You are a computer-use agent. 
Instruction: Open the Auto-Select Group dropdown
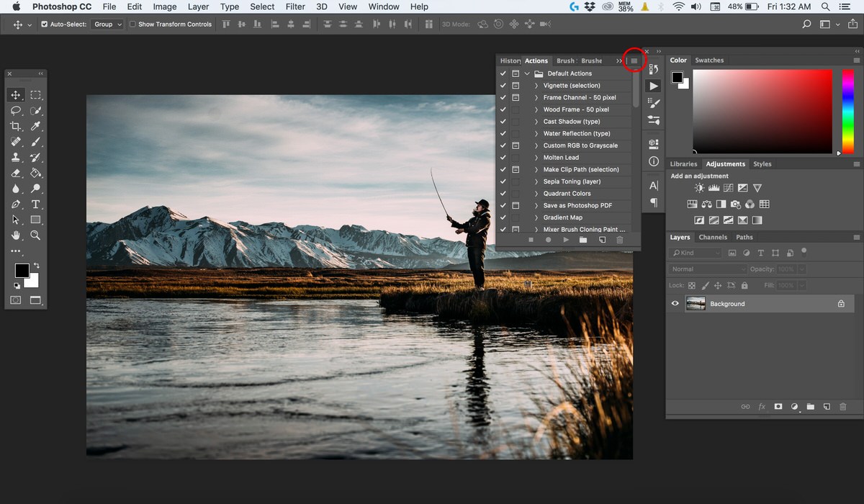pyautogui.click(x=107, y=24)
